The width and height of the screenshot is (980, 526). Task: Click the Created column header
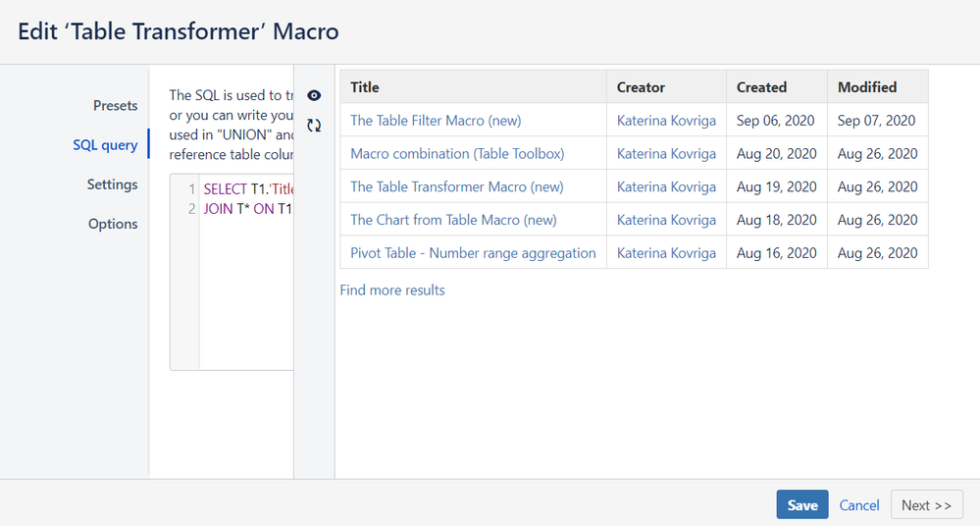click(761, 87)
